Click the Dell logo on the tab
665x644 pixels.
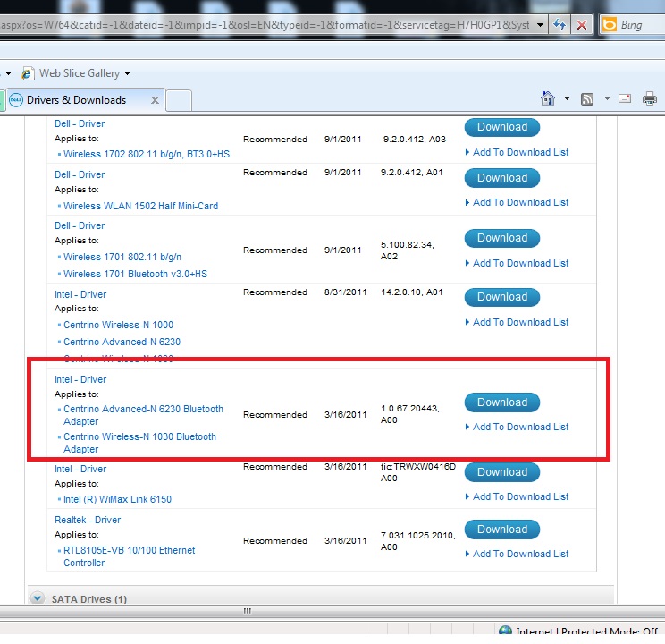(x=16, y=100)
